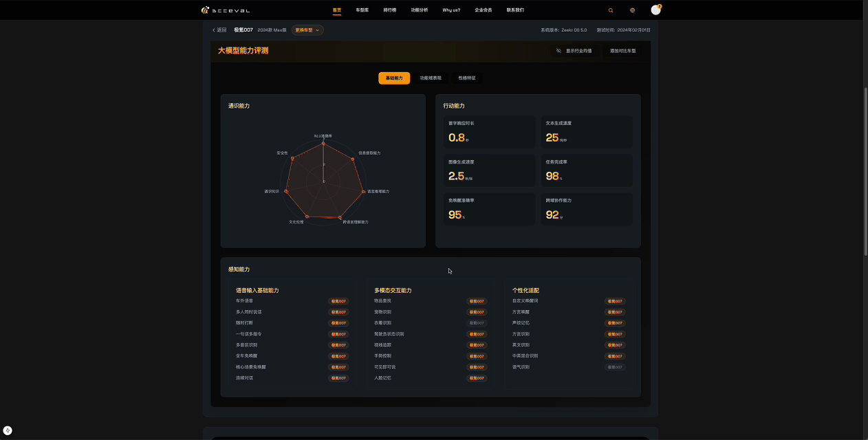Screen dimensions: 868x440
Task: Click the 极氪007 tag for 中英混合识别
Action: 615,356
